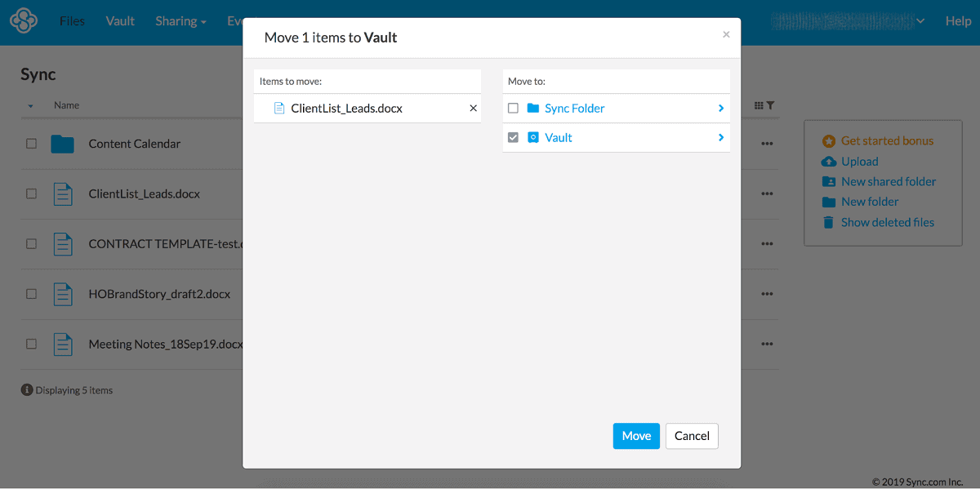The height and width of the screenshot is (489, 980).
Task: Select the checkbox beside HOBrandStory_draft2.docx
Action: point(31,294)
